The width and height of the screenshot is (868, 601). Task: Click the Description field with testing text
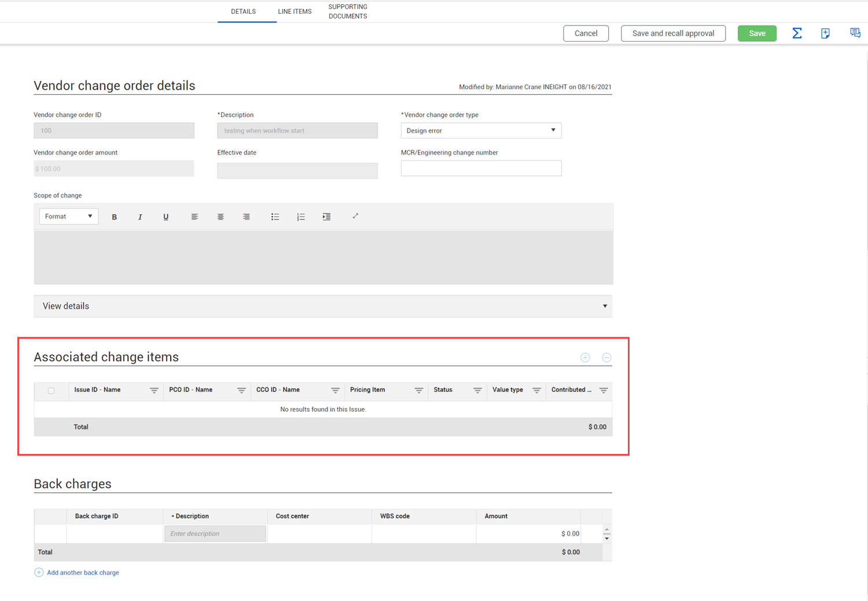point(297,130)
